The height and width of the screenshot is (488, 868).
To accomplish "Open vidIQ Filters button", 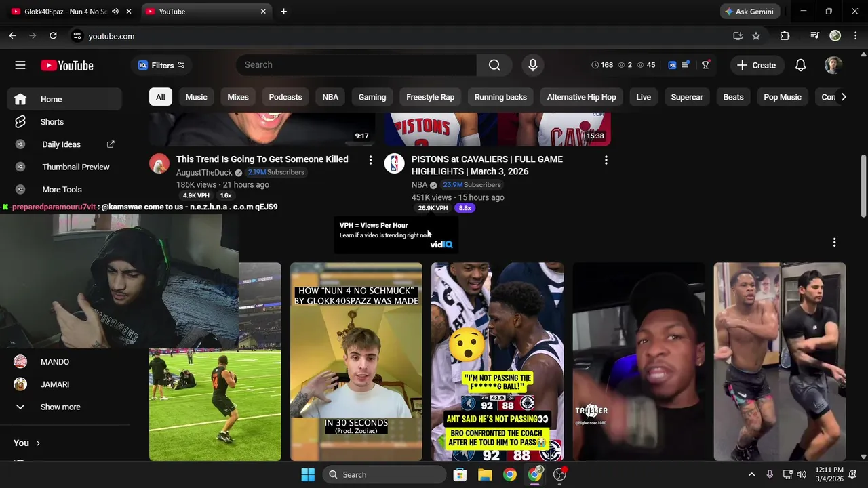I will [x=161, y=65].
